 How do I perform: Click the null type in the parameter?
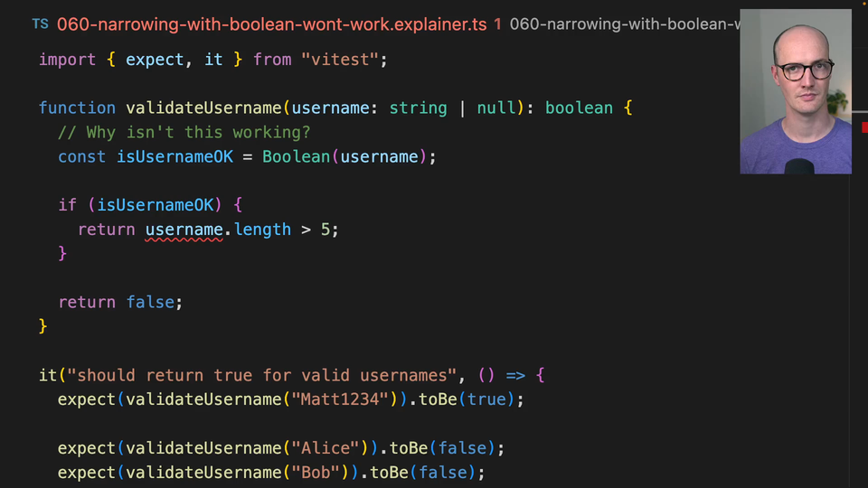click(x=495, y=108)
